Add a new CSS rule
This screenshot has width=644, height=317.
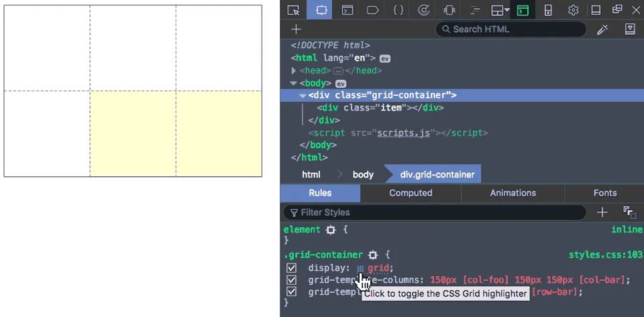[x=602, y=212]
